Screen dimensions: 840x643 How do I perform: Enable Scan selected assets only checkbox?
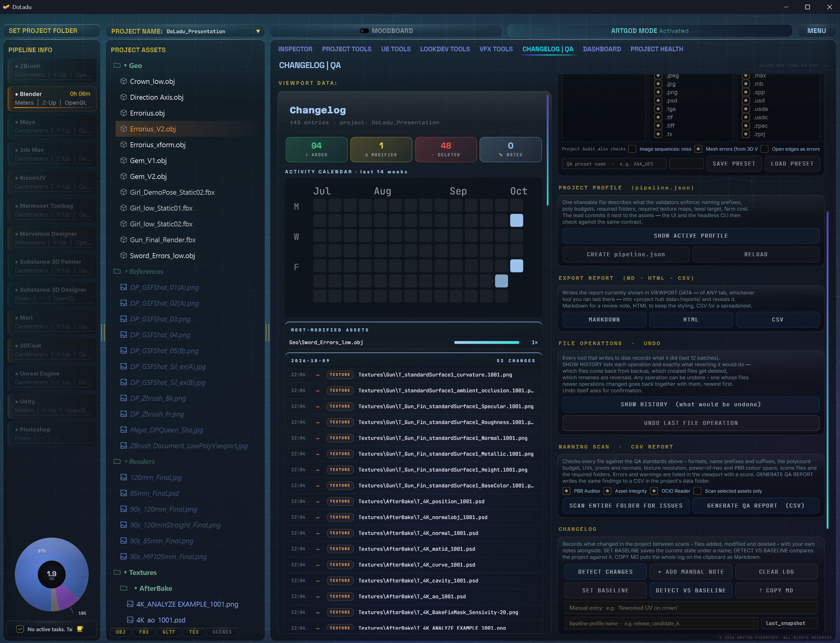698,491
